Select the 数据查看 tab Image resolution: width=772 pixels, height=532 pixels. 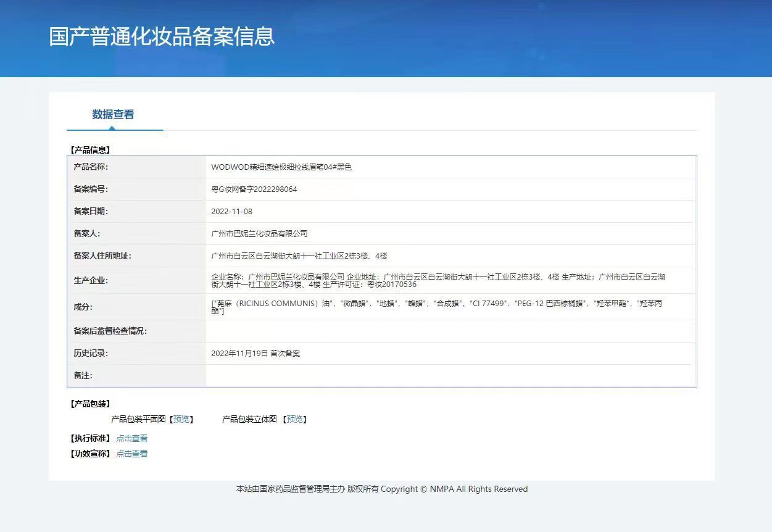(113, 114)
